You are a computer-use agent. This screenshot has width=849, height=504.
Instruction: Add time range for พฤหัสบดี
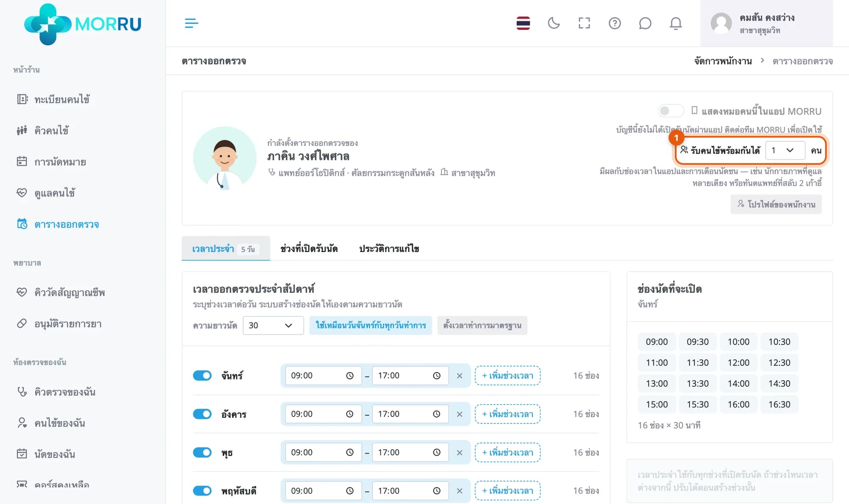tap(508, 491)
